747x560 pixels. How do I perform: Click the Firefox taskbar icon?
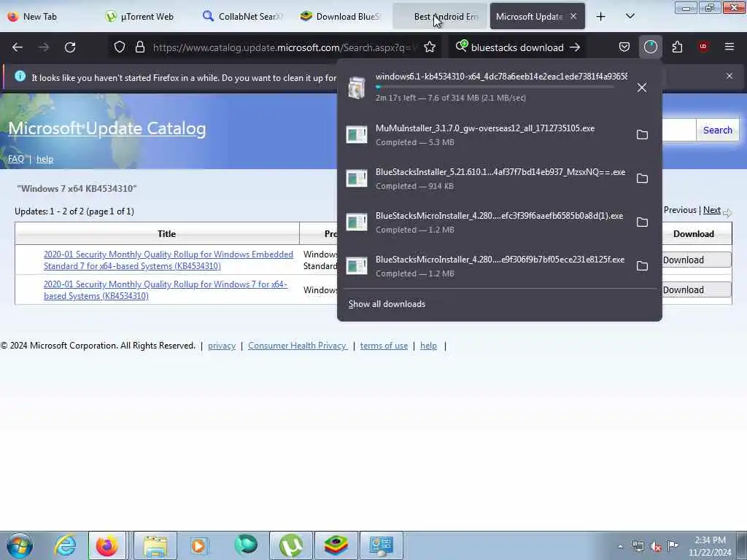pyautogui.click(x=107, y=545)
